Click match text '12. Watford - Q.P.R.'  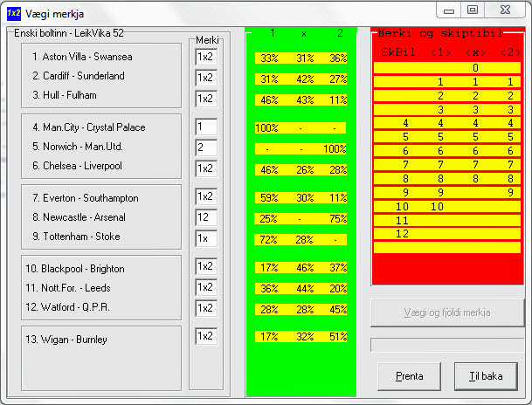[x=67, y=307]
